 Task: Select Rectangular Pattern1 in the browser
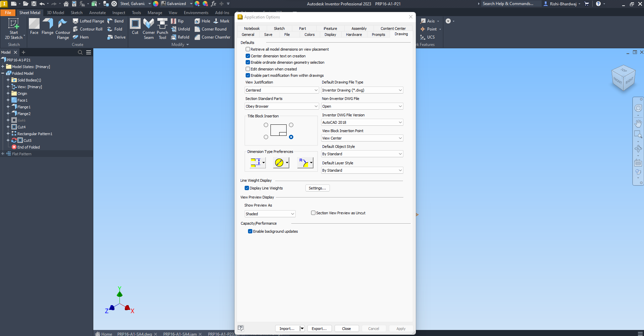tap(35, 134)
